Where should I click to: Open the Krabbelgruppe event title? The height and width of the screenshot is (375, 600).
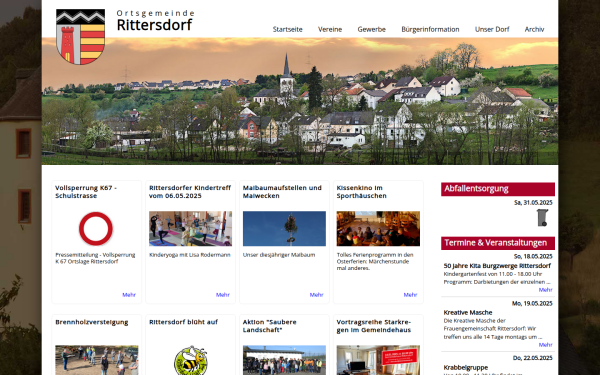point(466,367)
